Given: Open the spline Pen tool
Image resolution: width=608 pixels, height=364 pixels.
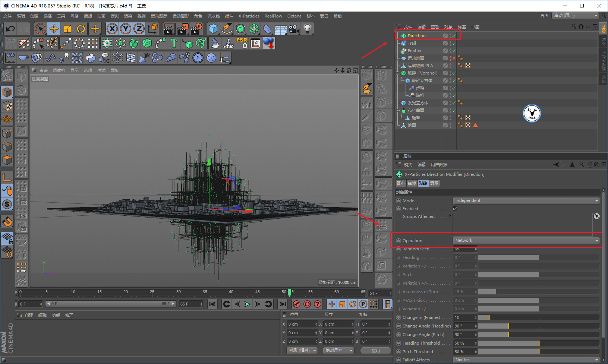Looking at the screenshot, I should tap(227, 29).
